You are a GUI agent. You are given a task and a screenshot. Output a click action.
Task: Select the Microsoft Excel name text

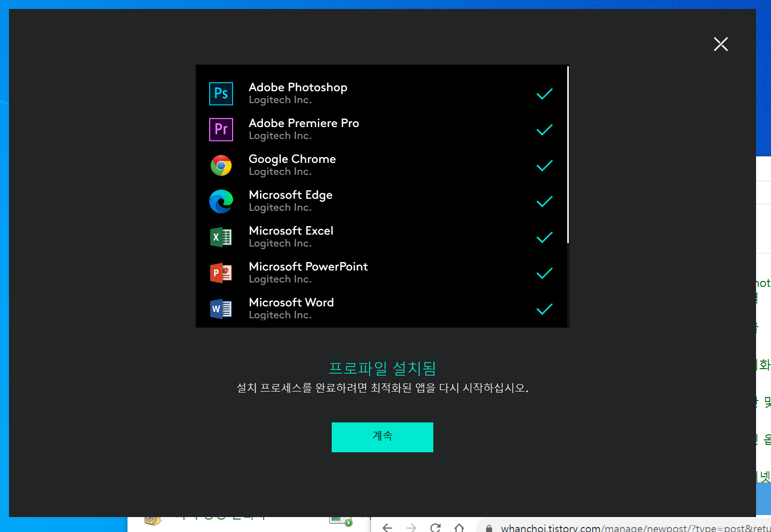click(291, 231)
